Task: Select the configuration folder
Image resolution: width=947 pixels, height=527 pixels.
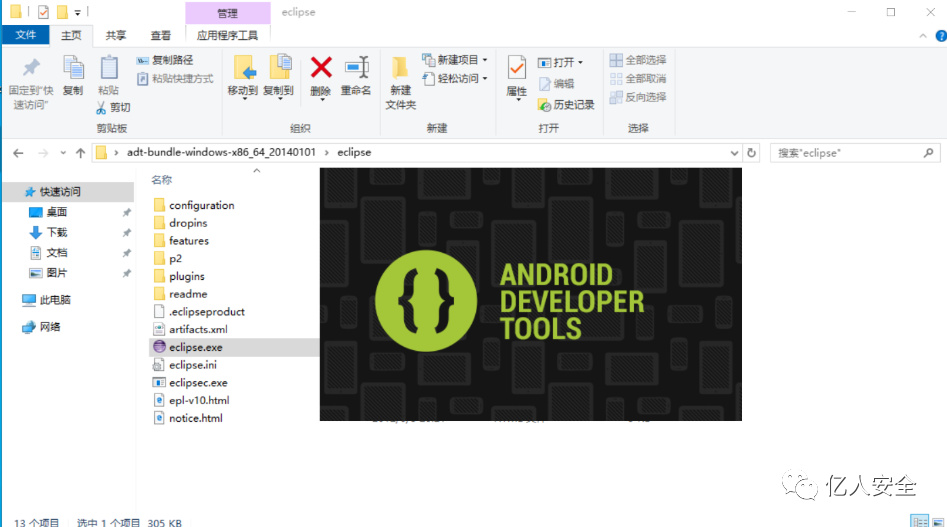Action: 194,205
